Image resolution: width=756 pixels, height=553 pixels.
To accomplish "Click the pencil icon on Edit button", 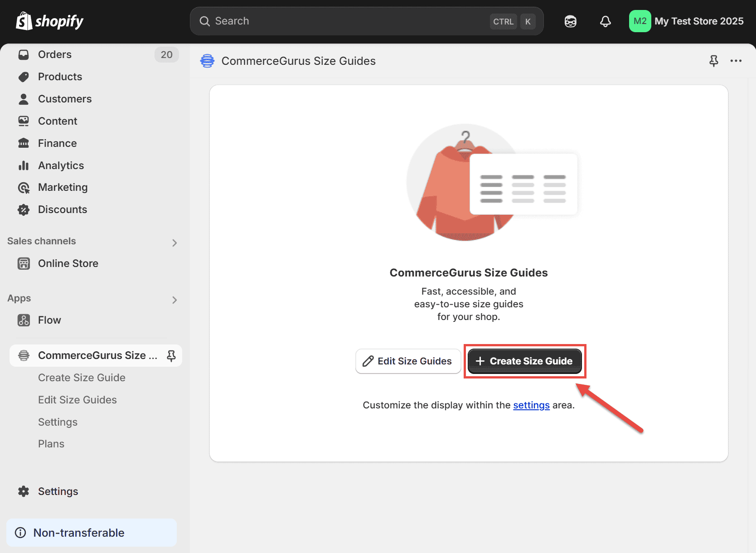I will pyautogui.click(x=368, y=361).
